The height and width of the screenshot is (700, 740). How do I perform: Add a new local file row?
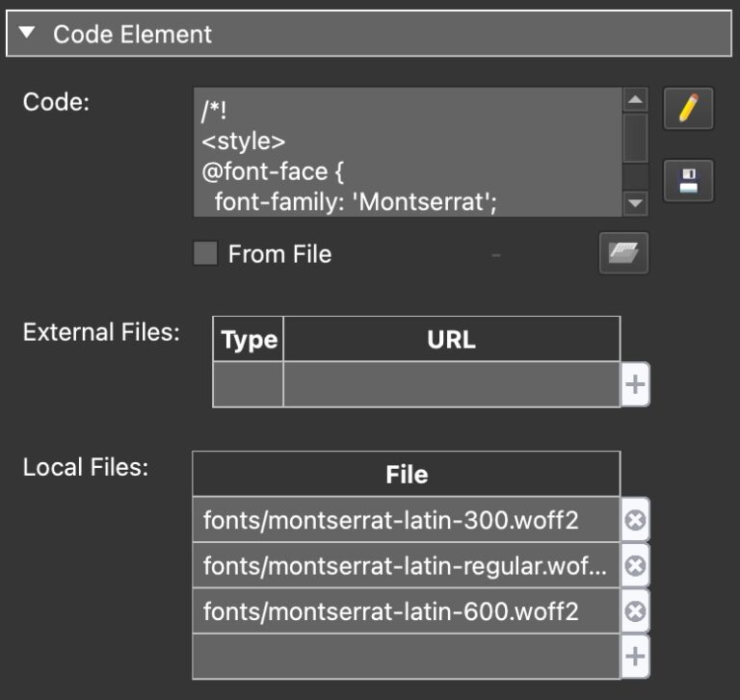coord(635,658)
